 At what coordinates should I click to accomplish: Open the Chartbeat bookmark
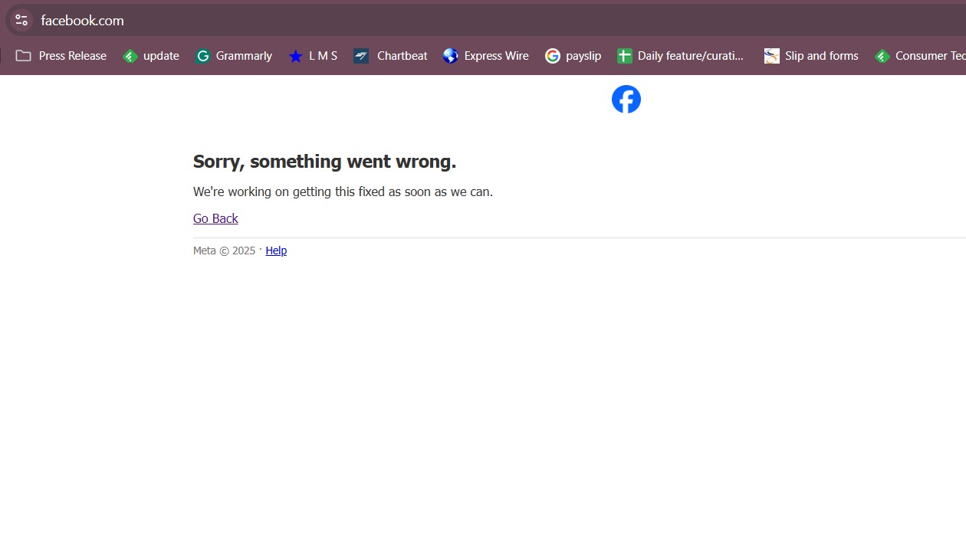[x=390, y=55]
